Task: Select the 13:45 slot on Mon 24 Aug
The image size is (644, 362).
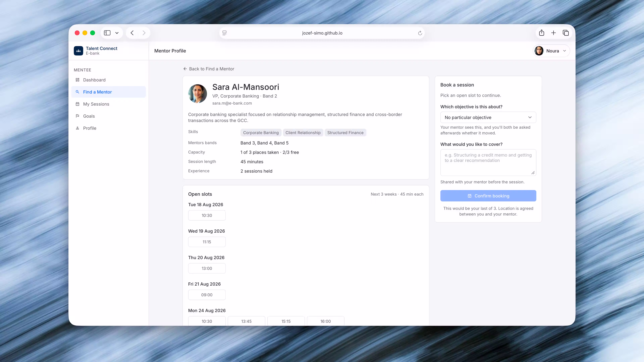Action: click(246, 321)
